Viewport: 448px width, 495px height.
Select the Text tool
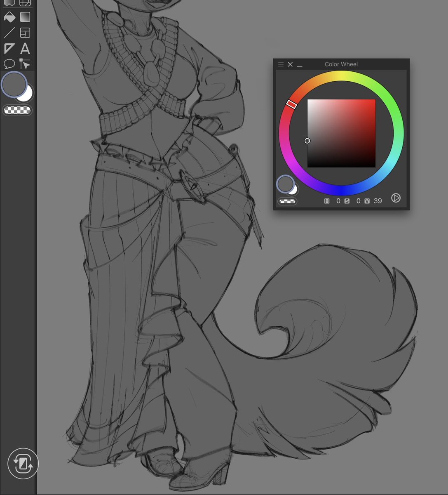(x=25, y=49)
